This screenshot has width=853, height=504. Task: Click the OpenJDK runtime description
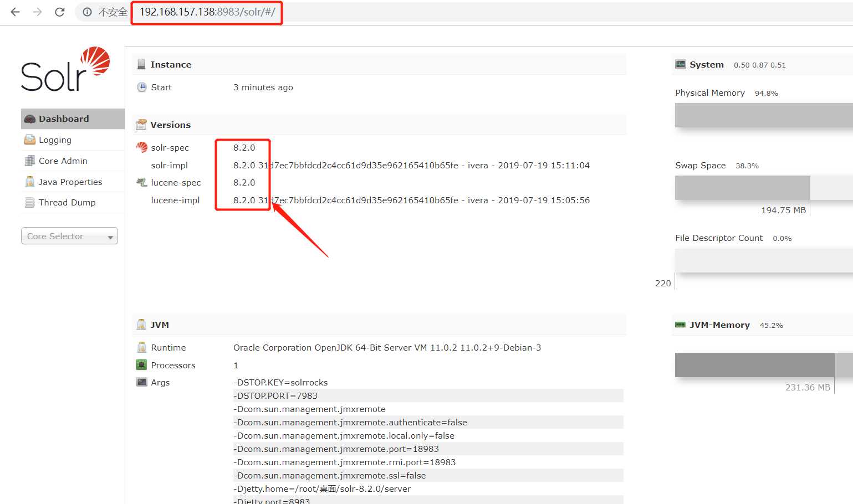coord(387,347)
